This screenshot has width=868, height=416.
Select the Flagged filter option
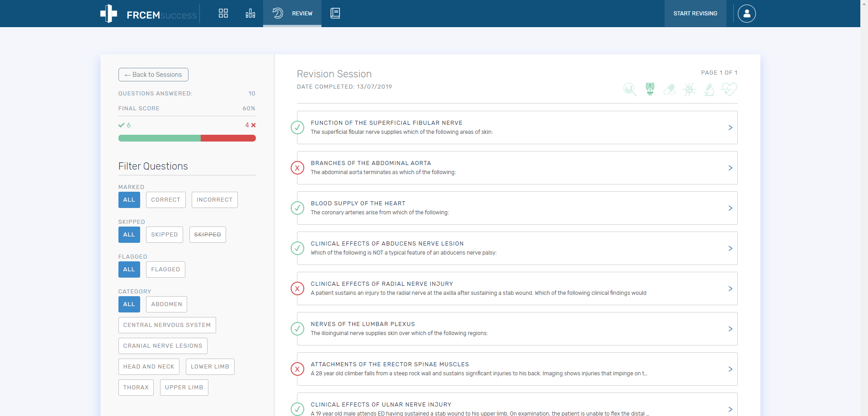pos(165,269)
